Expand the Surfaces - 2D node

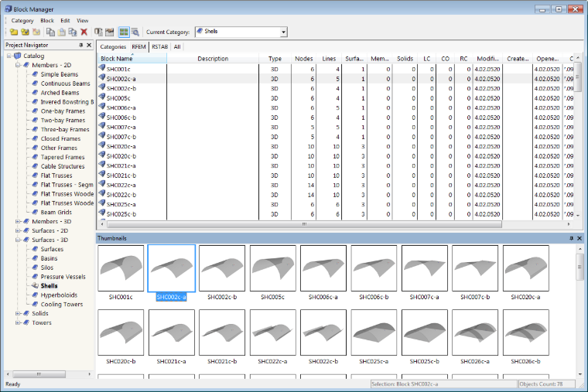18,231
